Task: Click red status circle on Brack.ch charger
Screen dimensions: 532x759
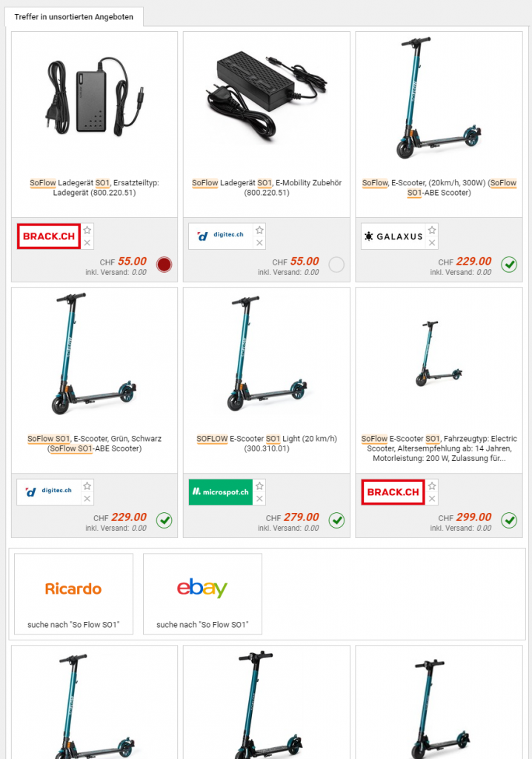Action: pos(164,265)
